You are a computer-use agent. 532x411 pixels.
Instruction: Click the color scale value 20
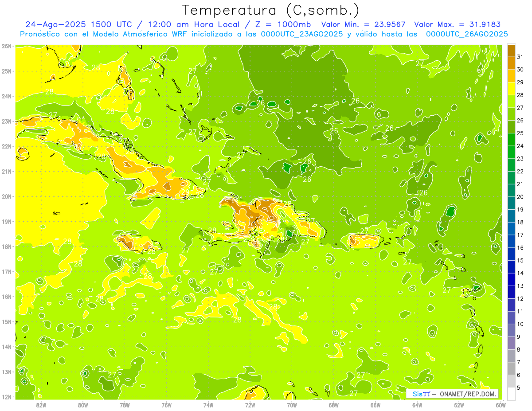520,197
